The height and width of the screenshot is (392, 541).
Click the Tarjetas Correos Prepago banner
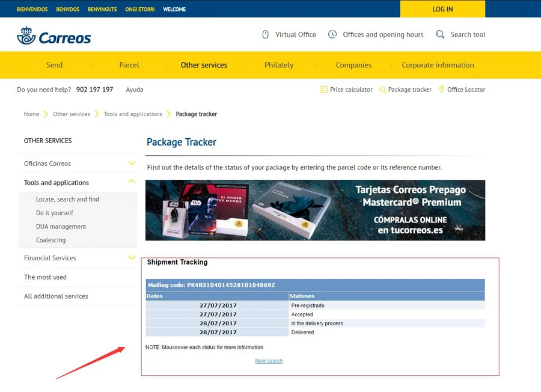pyautogui.click(x=315, y=210)
